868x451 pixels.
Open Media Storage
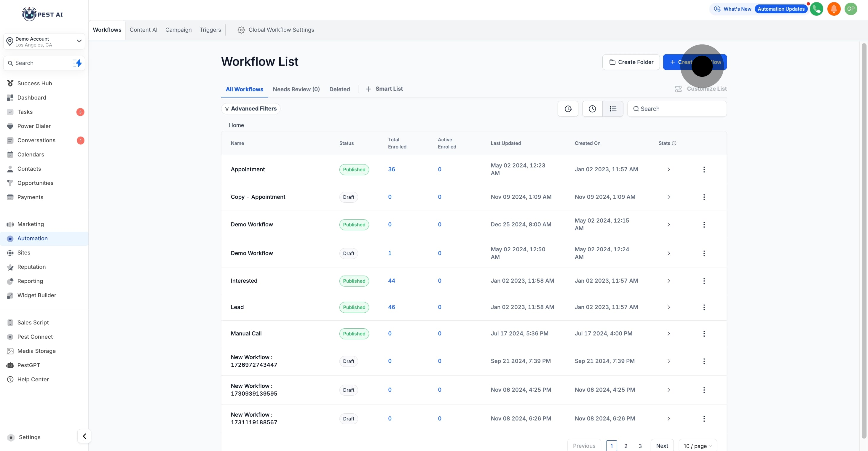tap(36, 351)
